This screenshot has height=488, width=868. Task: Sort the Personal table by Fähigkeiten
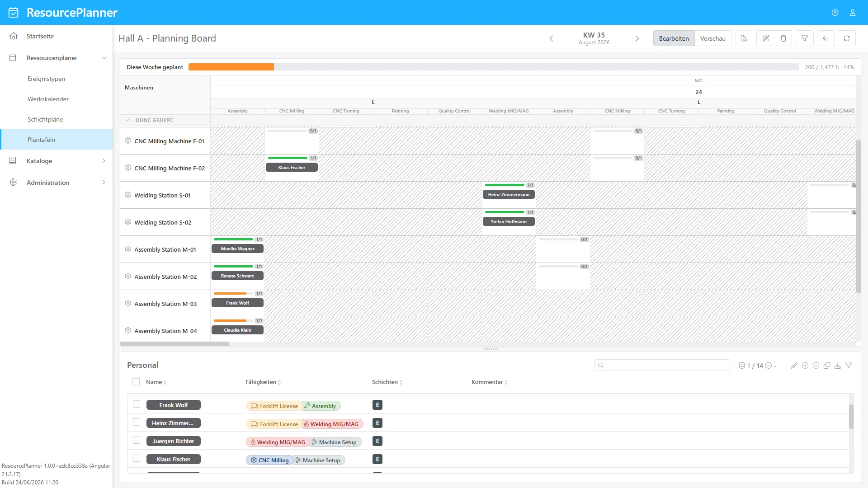[263, 382]
